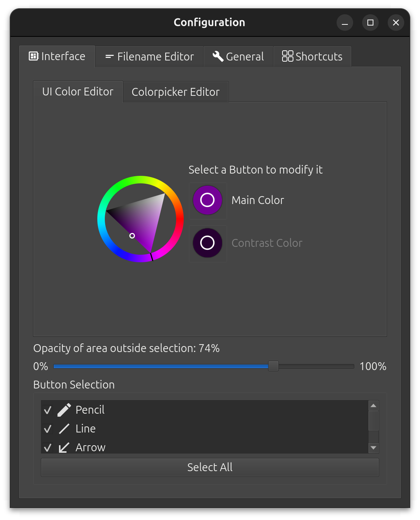Open the Colorpicker Editor sub-tab
Screen dimensions: 420x520
pos(175,92)
